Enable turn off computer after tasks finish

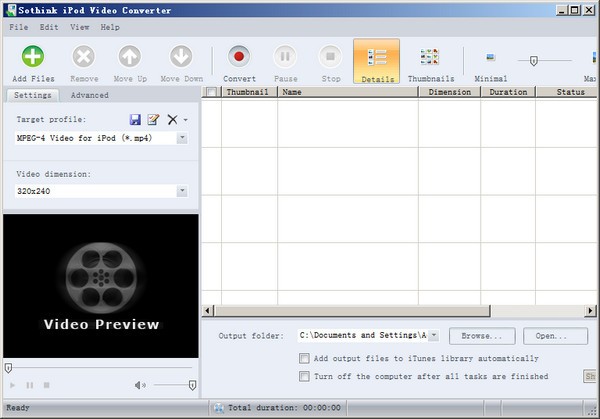point(304,377)
